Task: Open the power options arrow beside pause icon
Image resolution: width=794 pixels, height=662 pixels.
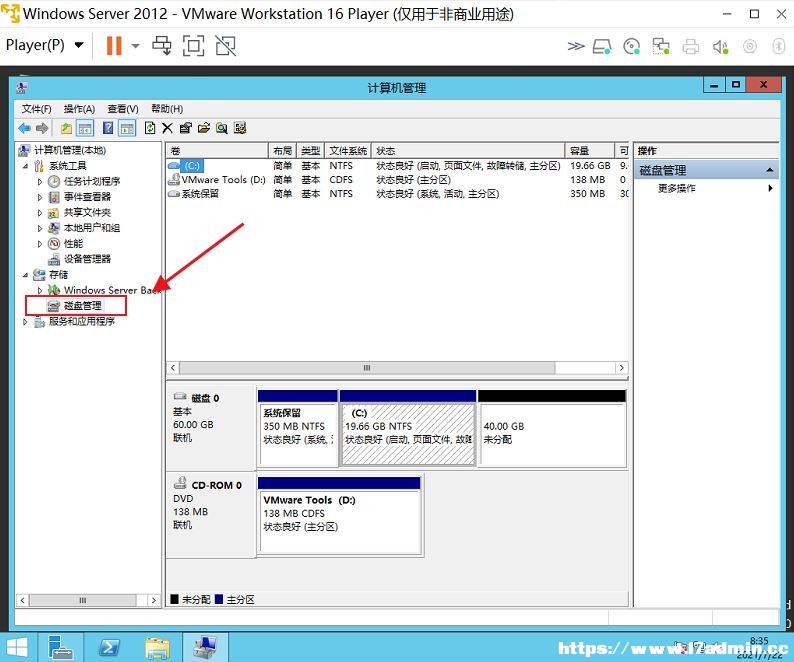Action: (135, 46)
